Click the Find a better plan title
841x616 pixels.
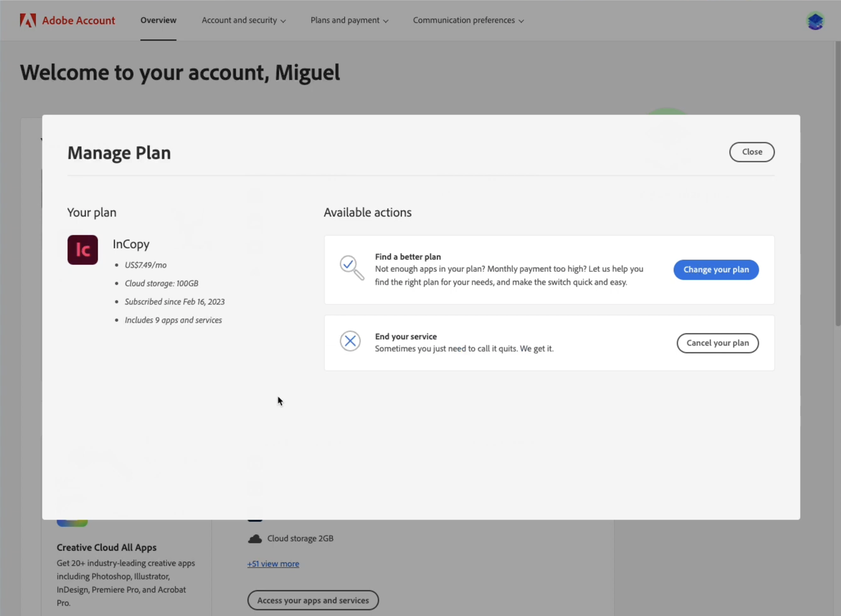pyautogui.click(x=408, y=257)
